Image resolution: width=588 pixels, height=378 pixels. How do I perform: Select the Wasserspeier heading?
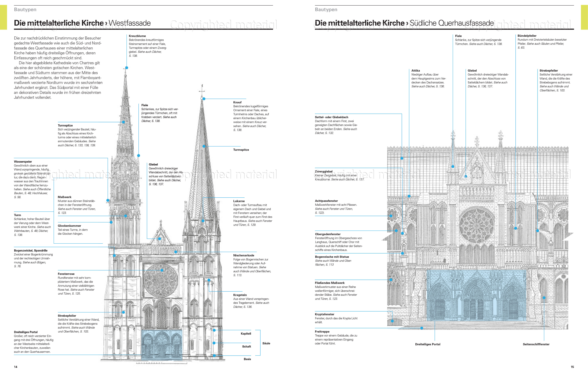pos(23,162)
